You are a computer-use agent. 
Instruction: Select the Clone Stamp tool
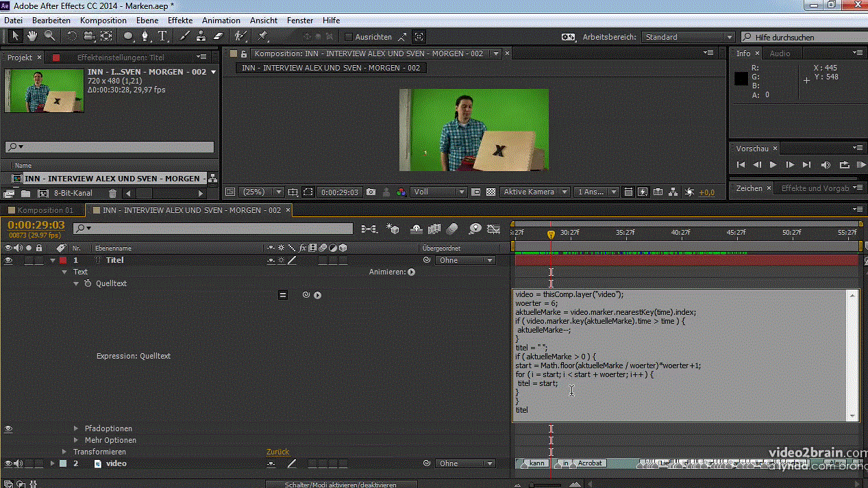click(201, 36)
